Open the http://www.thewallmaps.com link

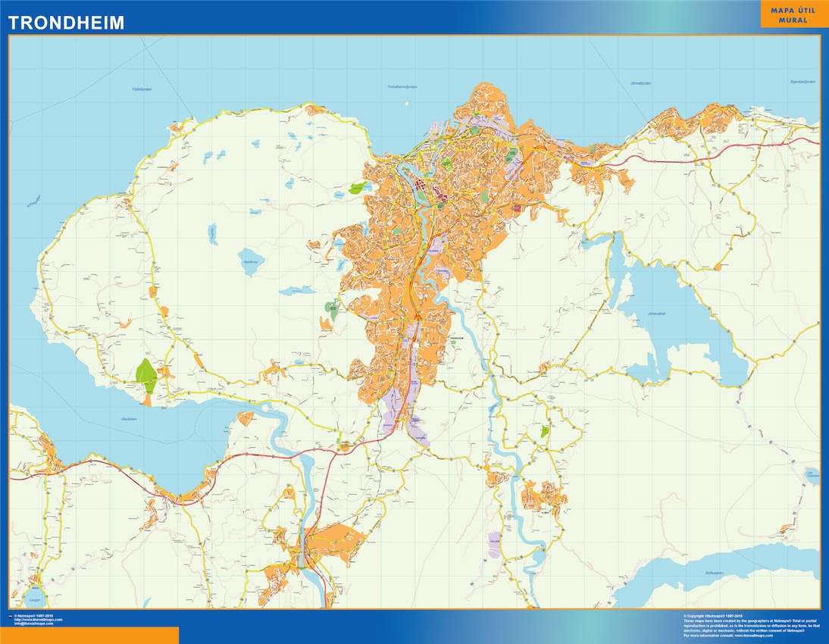coord(38,619)
